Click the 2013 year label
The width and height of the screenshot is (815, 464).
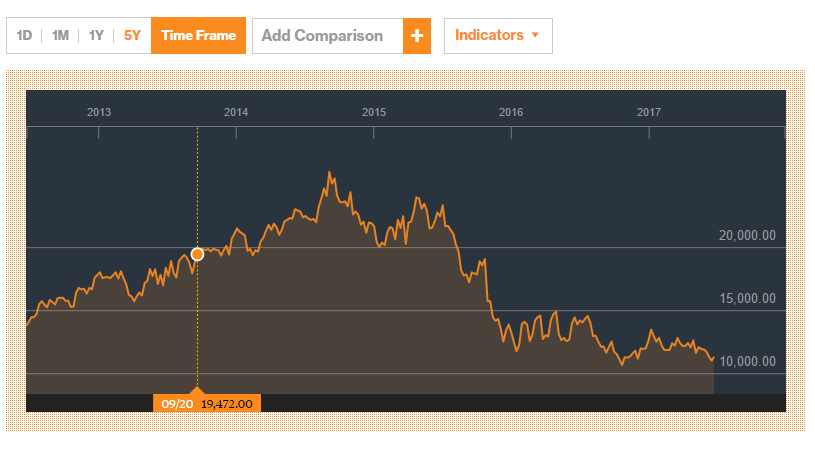click(99, 112)
